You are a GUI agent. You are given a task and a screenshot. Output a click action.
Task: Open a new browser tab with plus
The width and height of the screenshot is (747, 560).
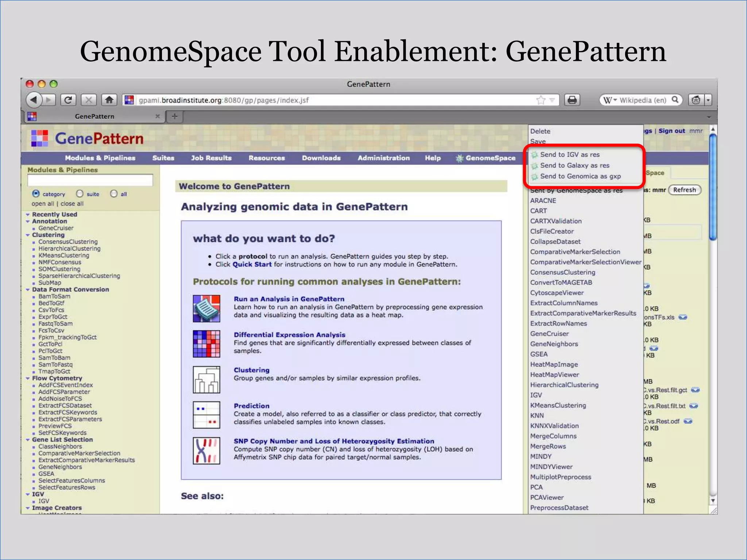pyautogui.click(x=175, y=116)
